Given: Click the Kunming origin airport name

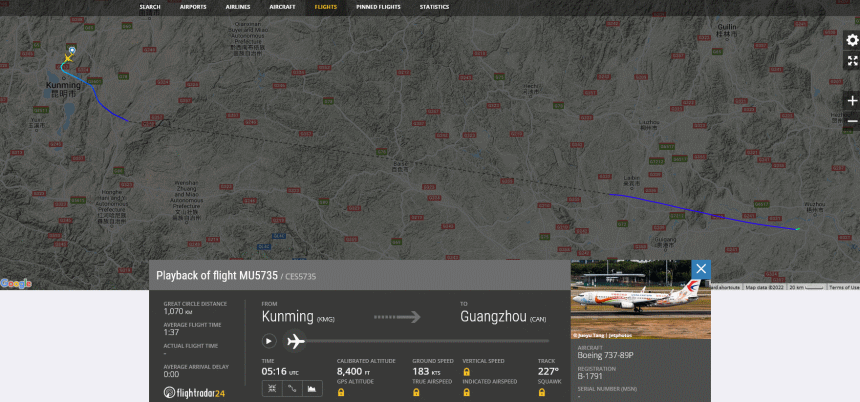Looking at the screenshot, I should [x=287, y=316].
